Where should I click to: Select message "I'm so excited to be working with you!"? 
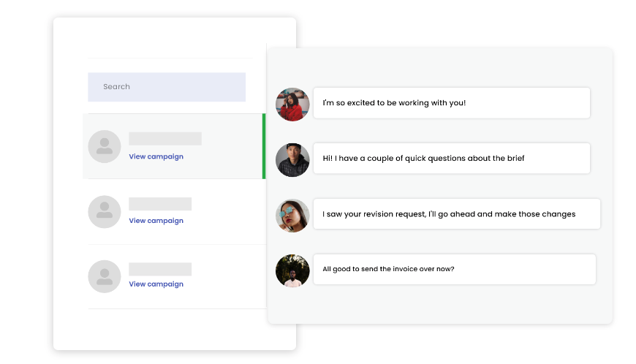(452, 103)
